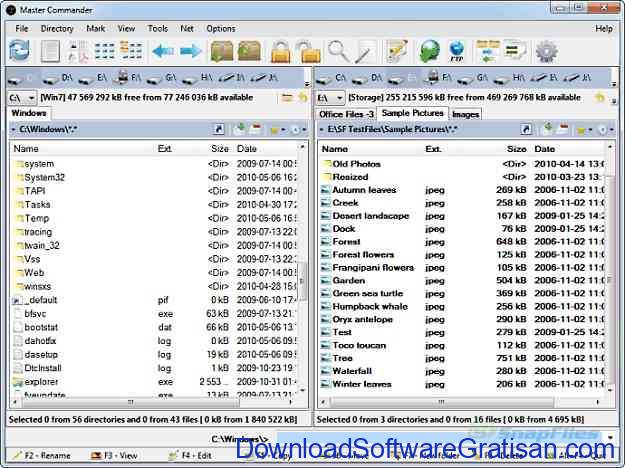
Task: Click the document page view toolbar icon
Action: pyautogui.click(x=50, y=51)
